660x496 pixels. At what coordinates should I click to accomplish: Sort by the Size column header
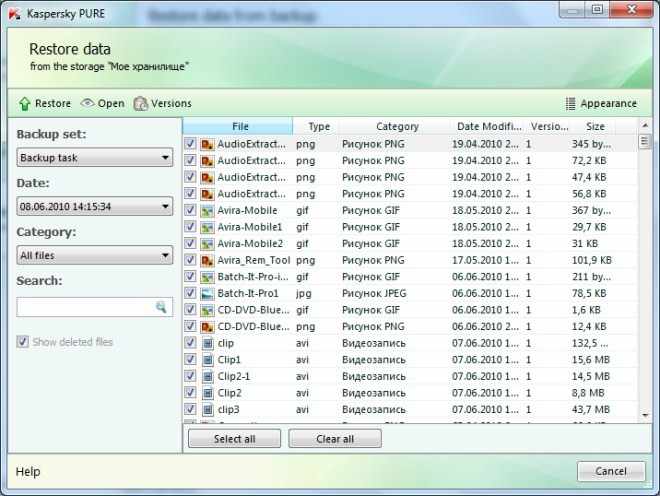coord(595,126)
